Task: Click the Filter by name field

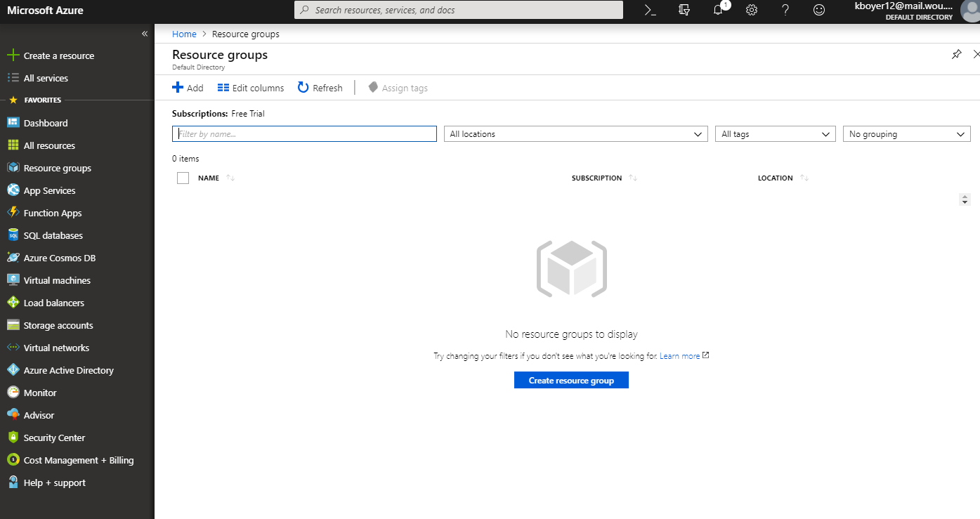Action: pyautogui.click(x=304, y=134)
